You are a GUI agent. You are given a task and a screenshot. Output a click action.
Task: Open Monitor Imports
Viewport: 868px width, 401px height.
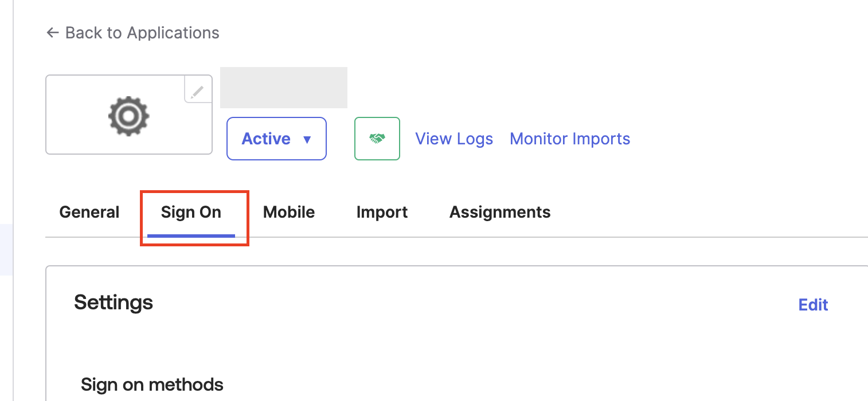[x=570, y=139]
